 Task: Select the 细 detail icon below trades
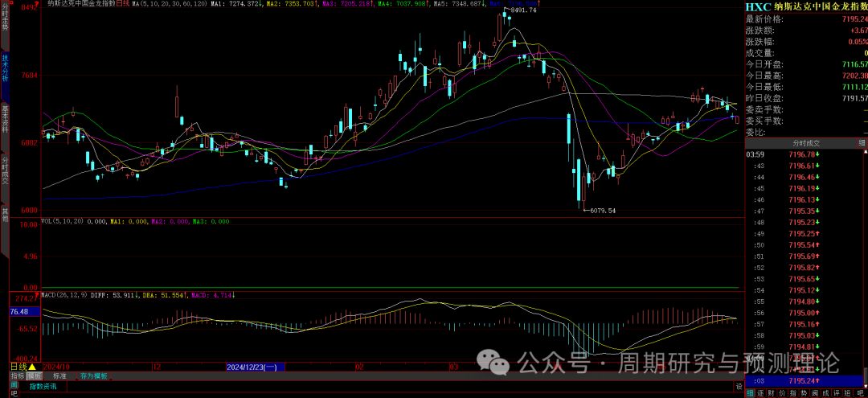click(750, 392)
